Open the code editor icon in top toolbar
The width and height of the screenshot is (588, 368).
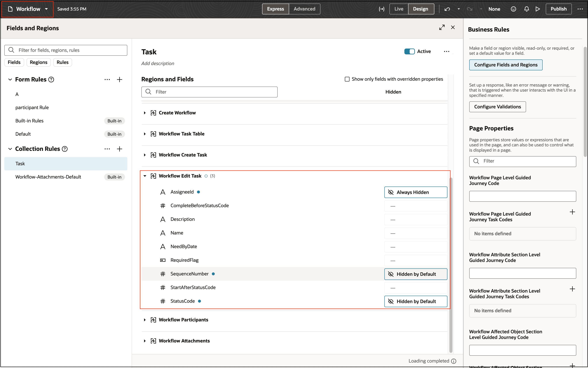[381, 9]
